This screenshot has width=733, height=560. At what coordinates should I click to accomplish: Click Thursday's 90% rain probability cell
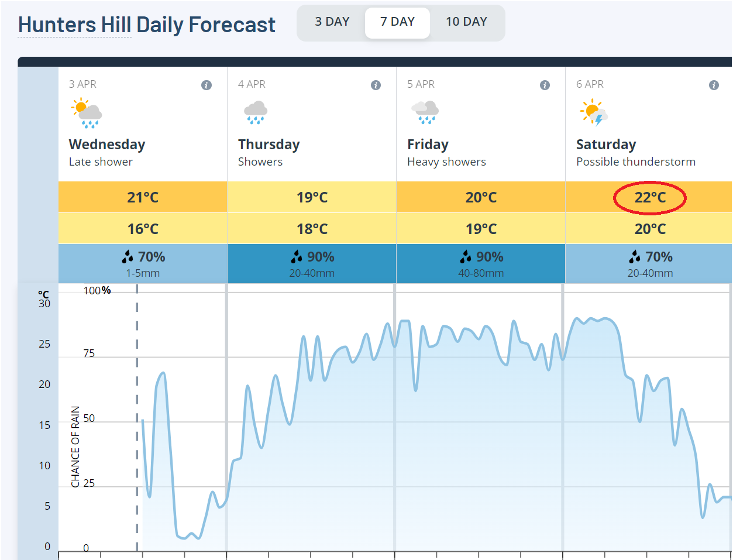312,263
